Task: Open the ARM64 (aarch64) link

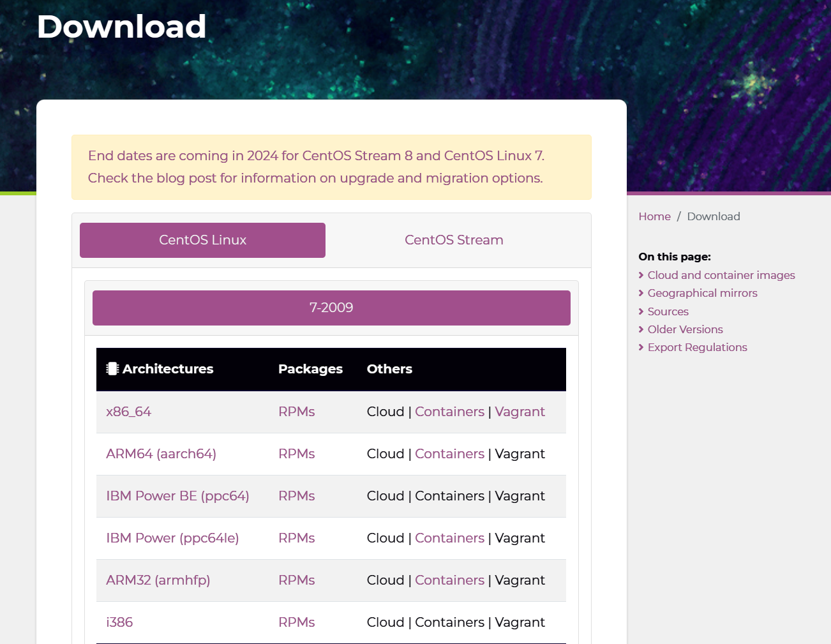Action: (x=161, y=454)
